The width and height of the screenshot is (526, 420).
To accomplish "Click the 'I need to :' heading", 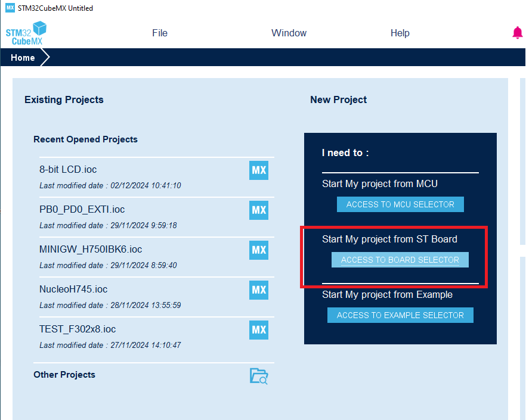I will tap(345, 153).
